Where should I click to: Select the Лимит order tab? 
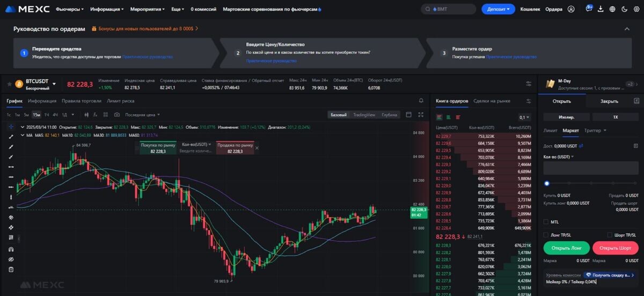(550, 130)
